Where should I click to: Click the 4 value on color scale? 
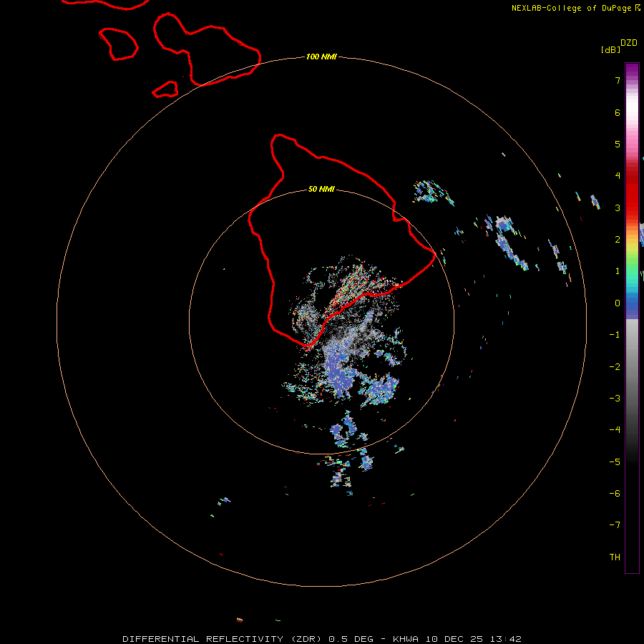click(618, 176)
